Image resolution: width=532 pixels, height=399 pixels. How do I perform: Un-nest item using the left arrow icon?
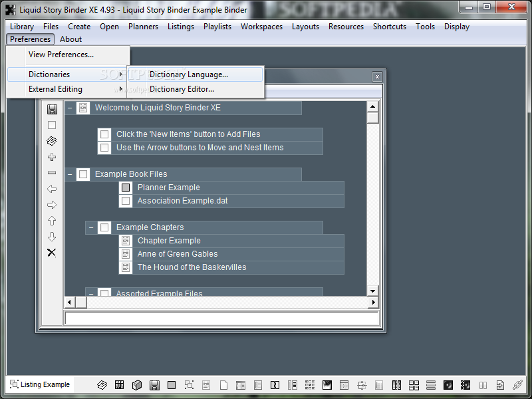point(52,189)
